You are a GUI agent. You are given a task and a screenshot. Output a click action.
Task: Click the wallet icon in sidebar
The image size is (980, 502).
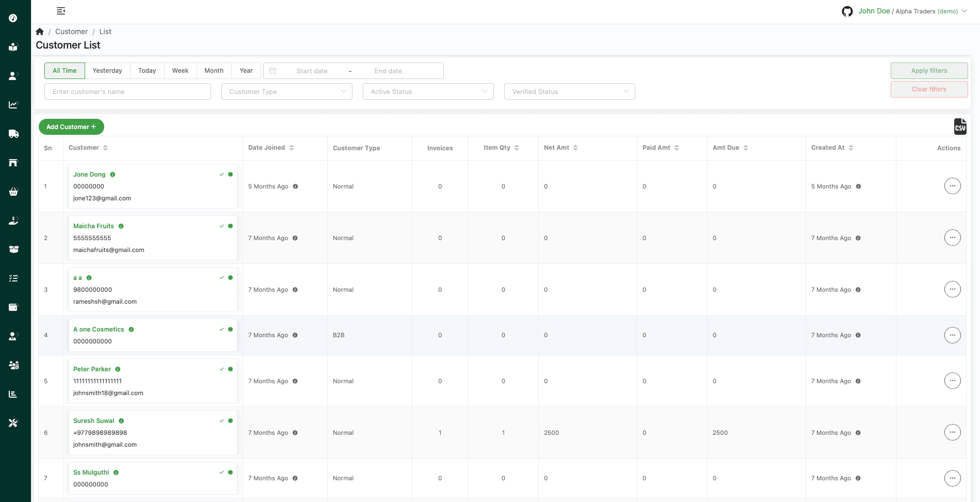pos(13,307)
